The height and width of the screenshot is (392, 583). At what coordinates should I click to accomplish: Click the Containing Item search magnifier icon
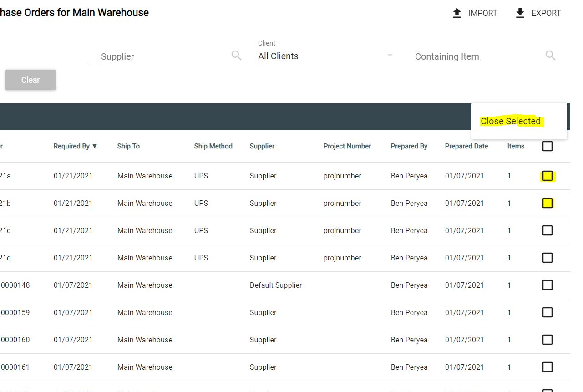click(x=550, y=55)
